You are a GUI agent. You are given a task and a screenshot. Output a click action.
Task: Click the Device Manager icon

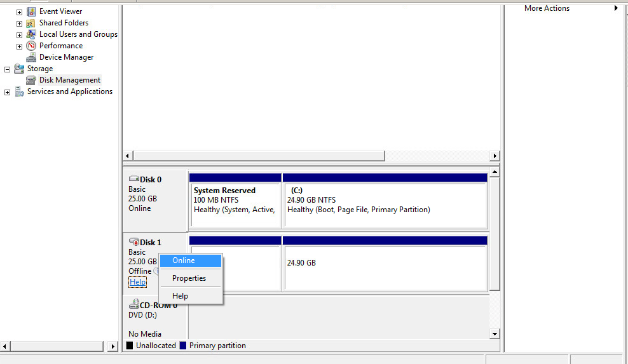31,57
